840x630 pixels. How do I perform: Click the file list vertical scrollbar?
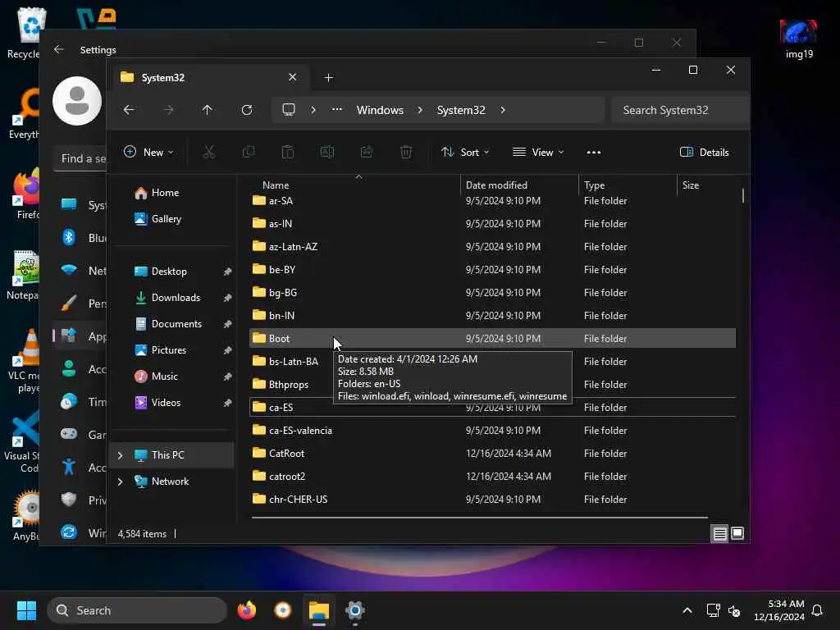(x=742, y=196)
